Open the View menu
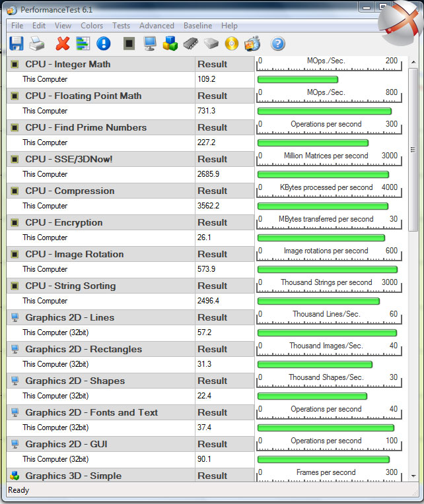The width and height of the screenshot is (424, 504). 63,26
